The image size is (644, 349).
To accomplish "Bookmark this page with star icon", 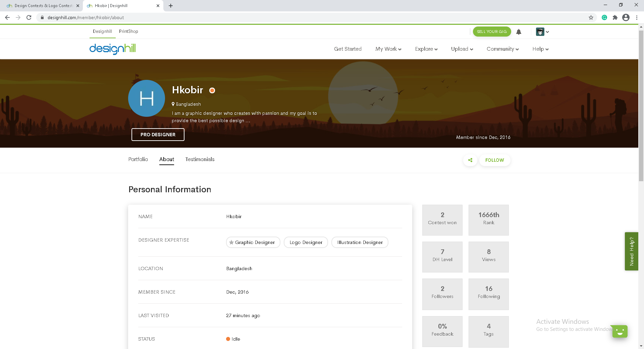I will pos(591,17).
